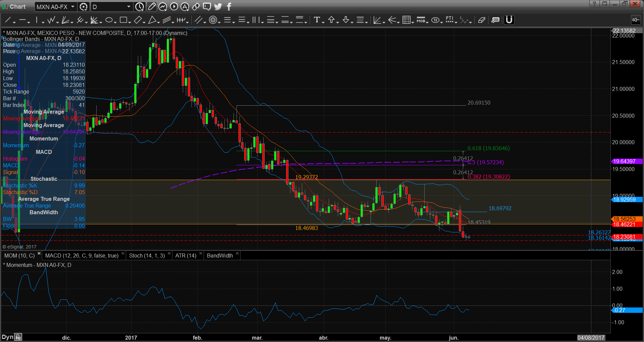Open the symbol settings gear icon
The height and width of the screenshot is (342, 644).
[x=84, y=7]
